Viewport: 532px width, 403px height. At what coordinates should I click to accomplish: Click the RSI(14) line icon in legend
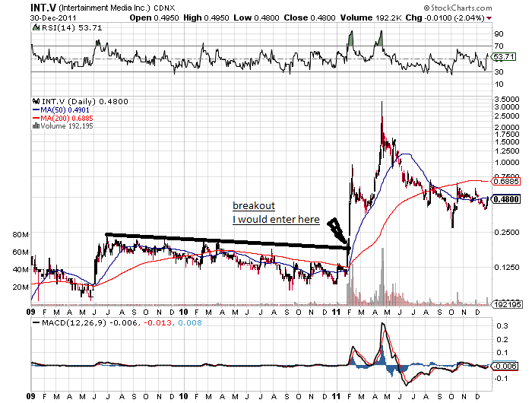point(35,27)
